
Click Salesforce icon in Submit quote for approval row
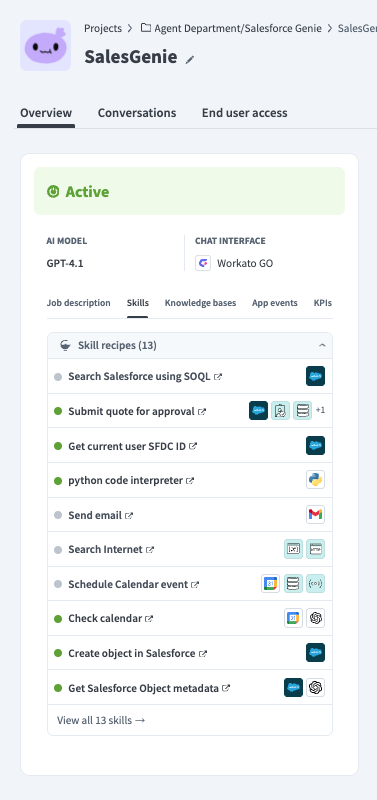(x=258, y=411)
